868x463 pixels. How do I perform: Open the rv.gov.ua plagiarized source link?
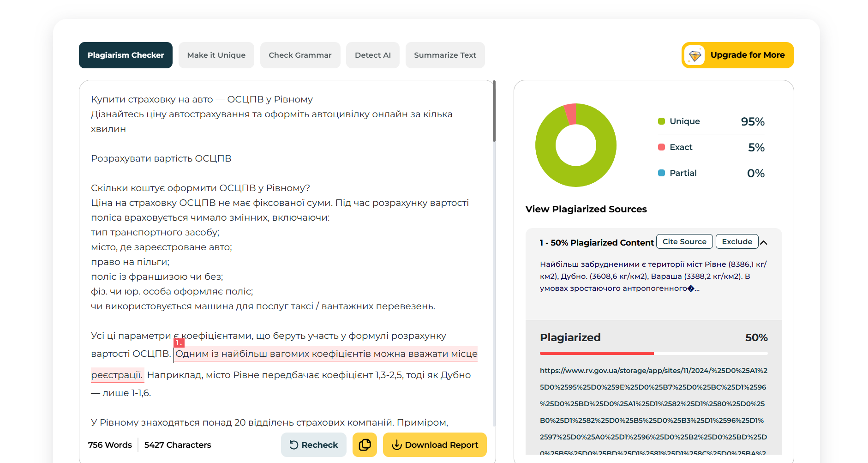[653, 412]
